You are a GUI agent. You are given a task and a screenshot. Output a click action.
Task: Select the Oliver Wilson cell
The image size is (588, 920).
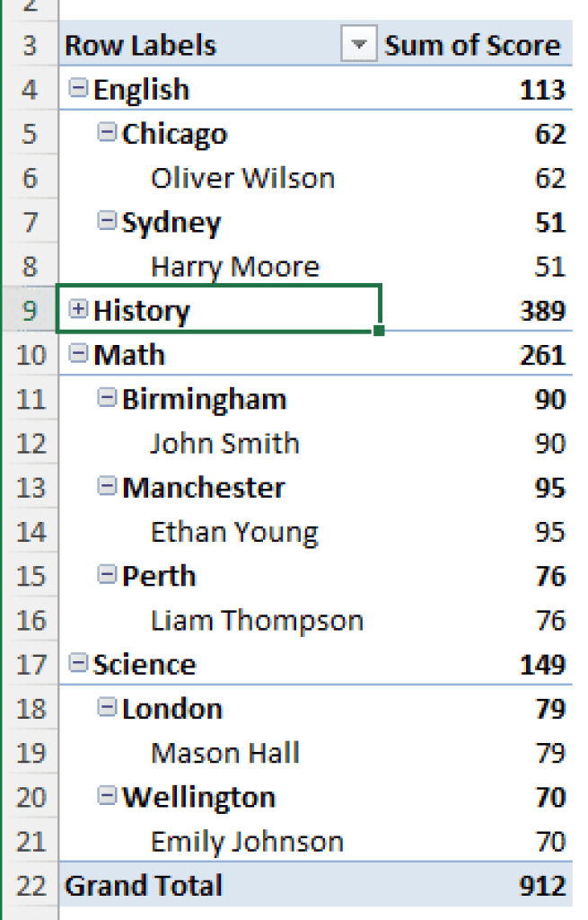click(242, 176)
